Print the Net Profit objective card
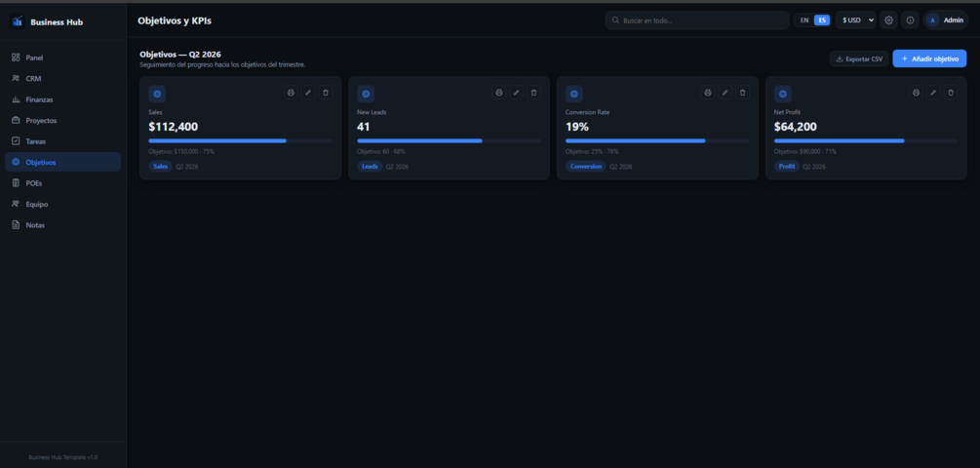 tap(917, 93)
